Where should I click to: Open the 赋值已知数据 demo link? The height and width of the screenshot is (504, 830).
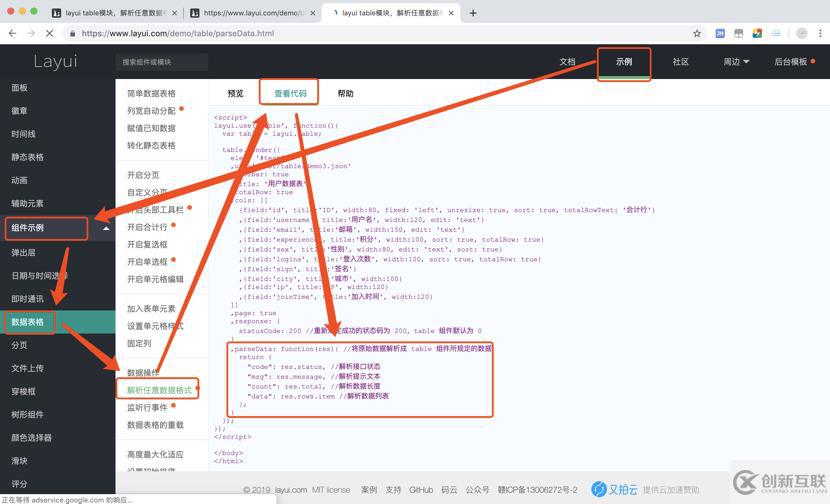[151, 128]
